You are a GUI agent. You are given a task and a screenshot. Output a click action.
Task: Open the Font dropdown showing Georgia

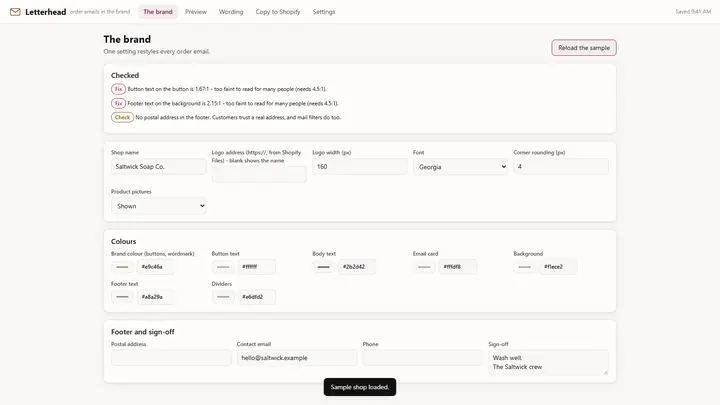tap(461, 167)
